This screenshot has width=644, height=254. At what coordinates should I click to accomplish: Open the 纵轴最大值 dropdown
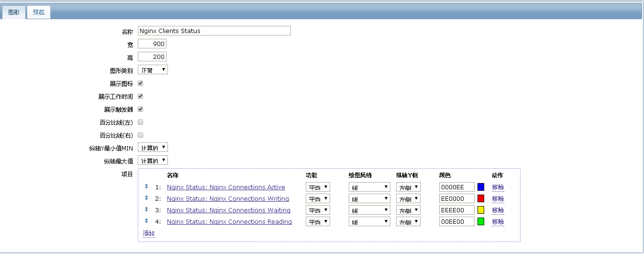153,161
